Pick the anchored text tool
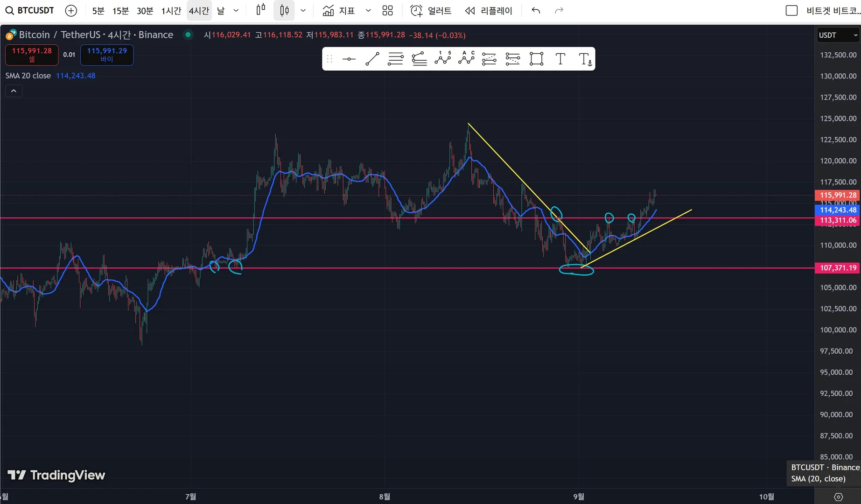 pyautogui.click(x=585, y=59)
